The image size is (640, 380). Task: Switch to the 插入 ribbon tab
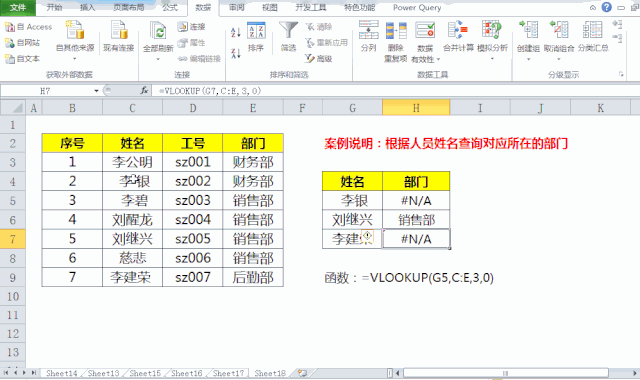87,7
